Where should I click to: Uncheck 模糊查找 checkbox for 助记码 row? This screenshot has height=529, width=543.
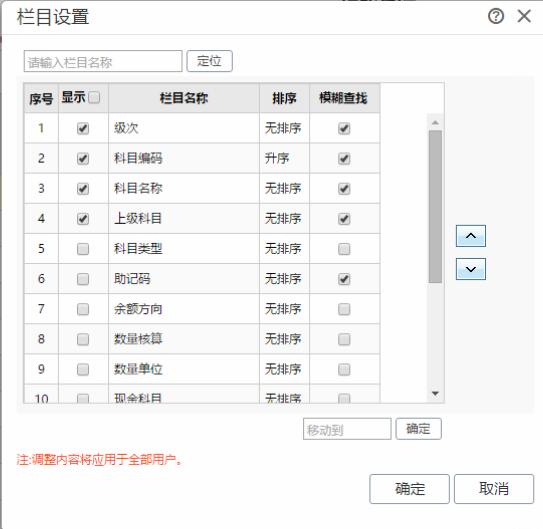tap(344, 279)
